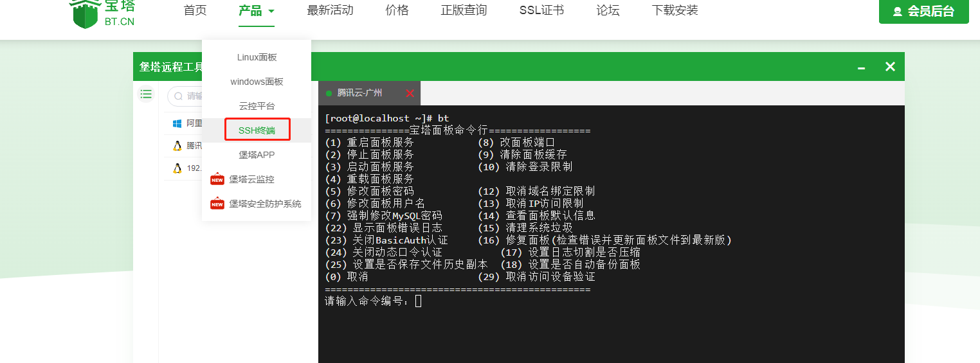980x363 pixels.
Task: Select the Linux penguin icon for 192. server
Action: [x=177, y=168]
